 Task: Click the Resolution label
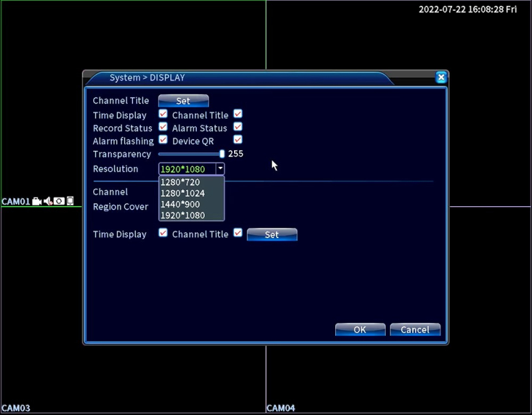click(x=115, y=169)
